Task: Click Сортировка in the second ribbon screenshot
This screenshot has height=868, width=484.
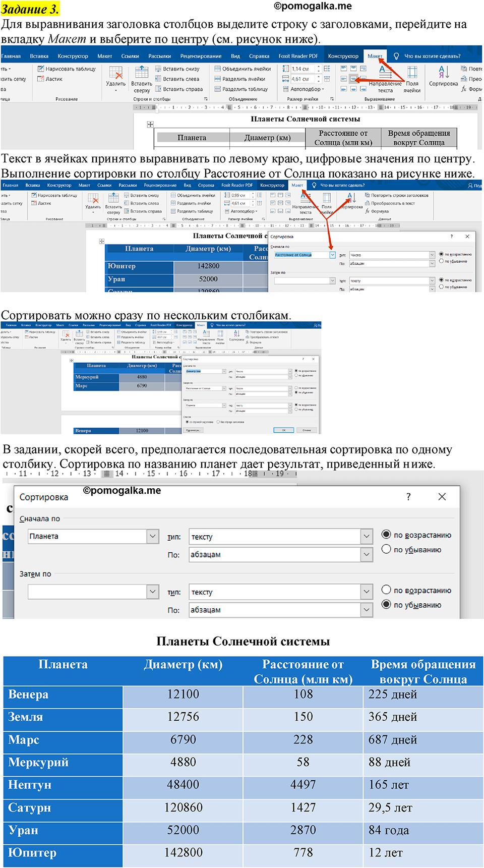Action: tap(351, 200)
